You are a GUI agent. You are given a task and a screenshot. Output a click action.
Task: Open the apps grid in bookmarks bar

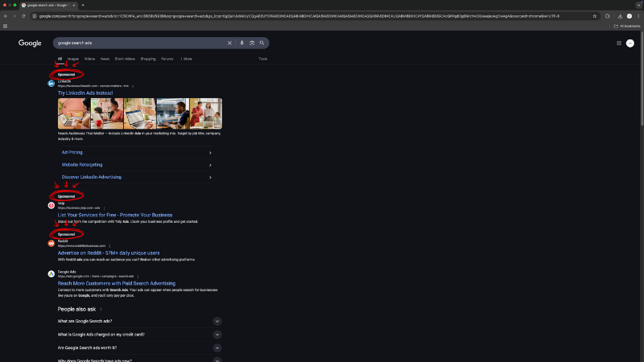6,26
